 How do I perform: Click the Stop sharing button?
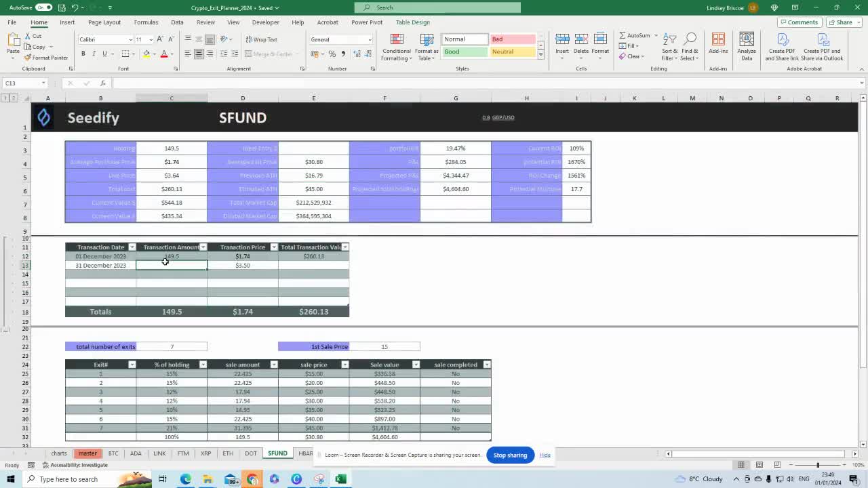[510, 455]
